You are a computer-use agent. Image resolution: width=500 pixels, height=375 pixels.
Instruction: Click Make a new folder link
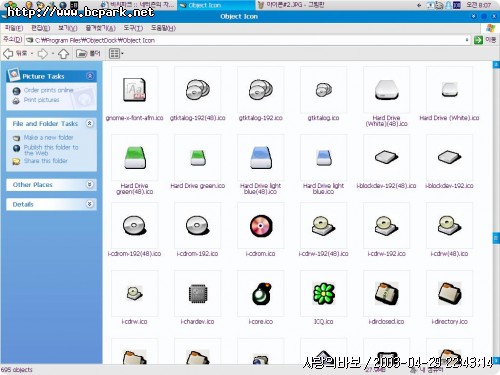pos(48,137)
